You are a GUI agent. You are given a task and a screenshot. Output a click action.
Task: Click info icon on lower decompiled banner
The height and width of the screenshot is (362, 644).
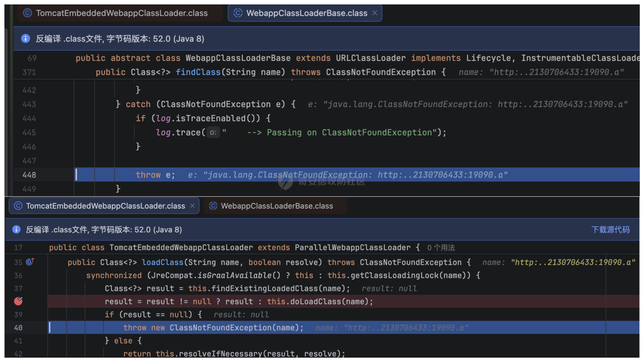point(17,229)
